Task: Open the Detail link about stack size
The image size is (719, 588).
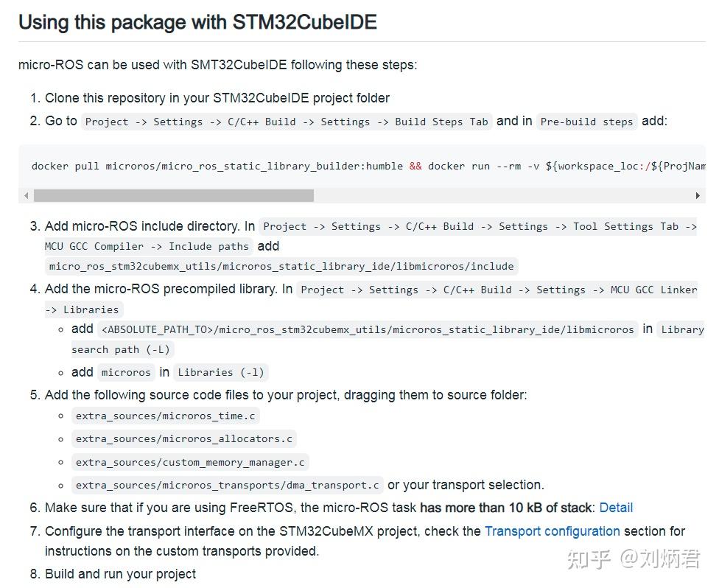Action: click(x=616, y=508)
